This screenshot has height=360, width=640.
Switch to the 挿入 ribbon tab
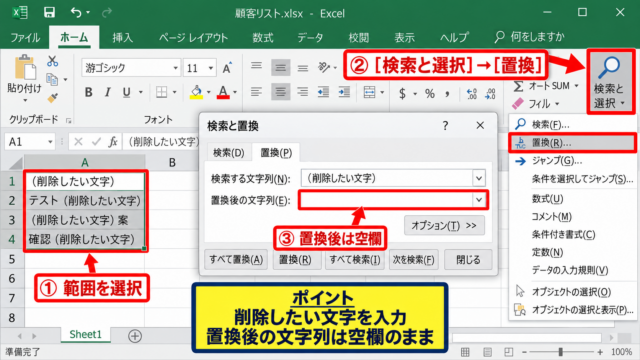tap(122, 38)
